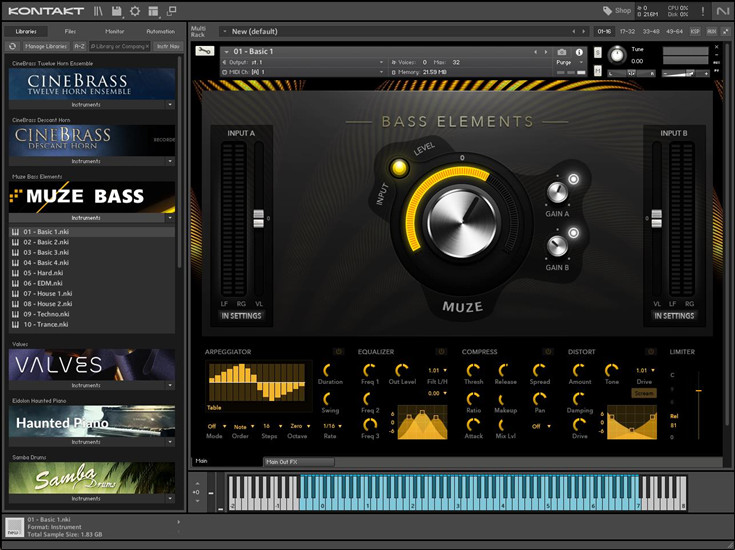
Task: Toggle the Equalizer power button
Action: click(441, 352)
